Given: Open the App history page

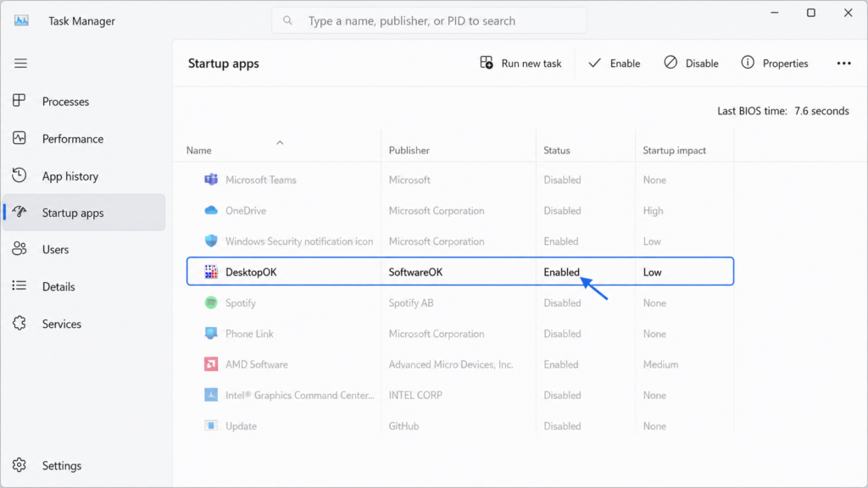Looking at the screenshot, I should tap(70, 176).
